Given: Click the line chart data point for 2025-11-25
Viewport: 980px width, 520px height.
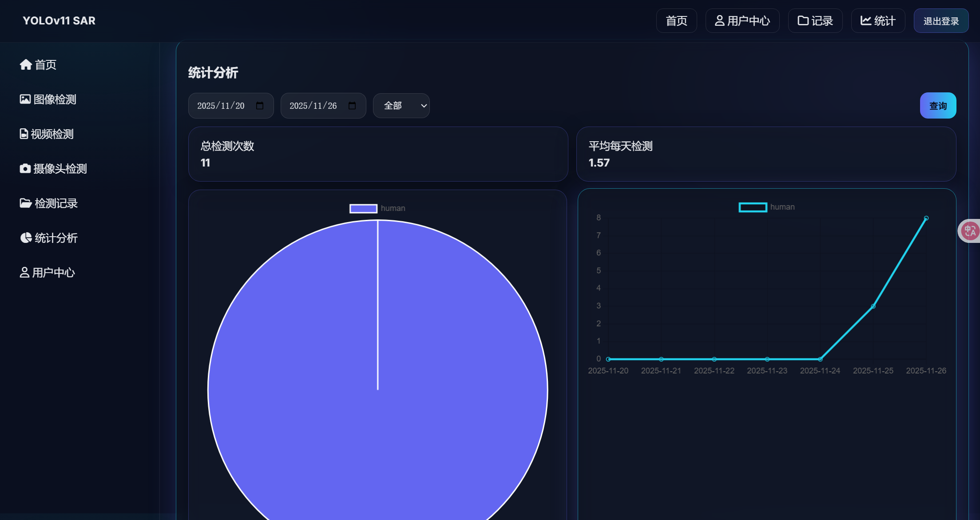Looking at the screenshot, I should point(873,306).
